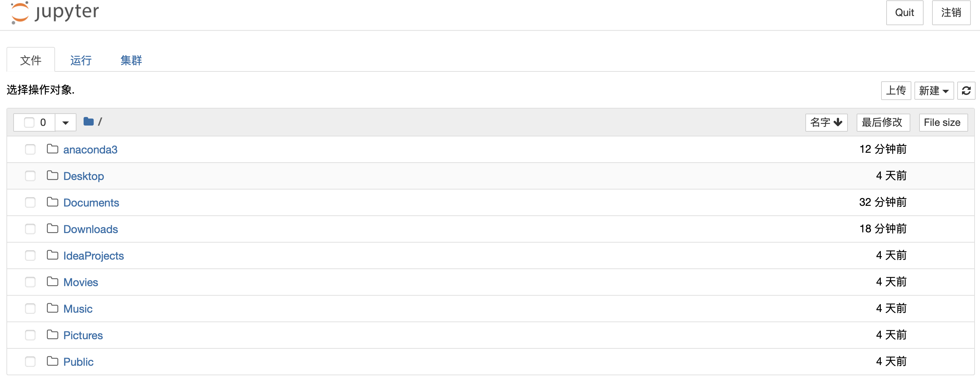980x379 pixels.
Task: Click the Movies folder icon
Action: [x=52, y=281]
